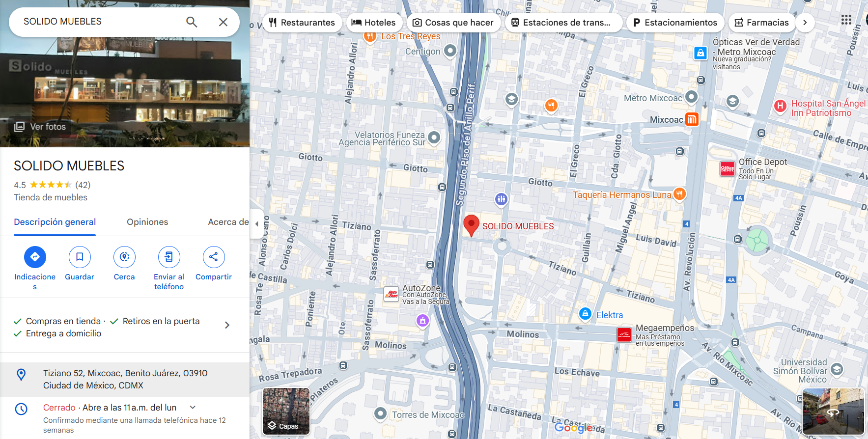Expand opening hours dropdown arrow
Screen dimensions: 868x439
pos(193,407)
